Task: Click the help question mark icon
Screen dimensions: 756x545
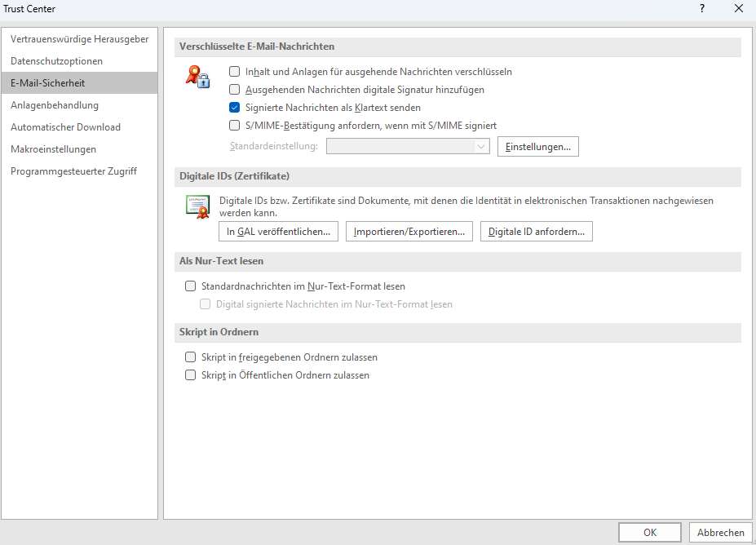Action: 702,8
